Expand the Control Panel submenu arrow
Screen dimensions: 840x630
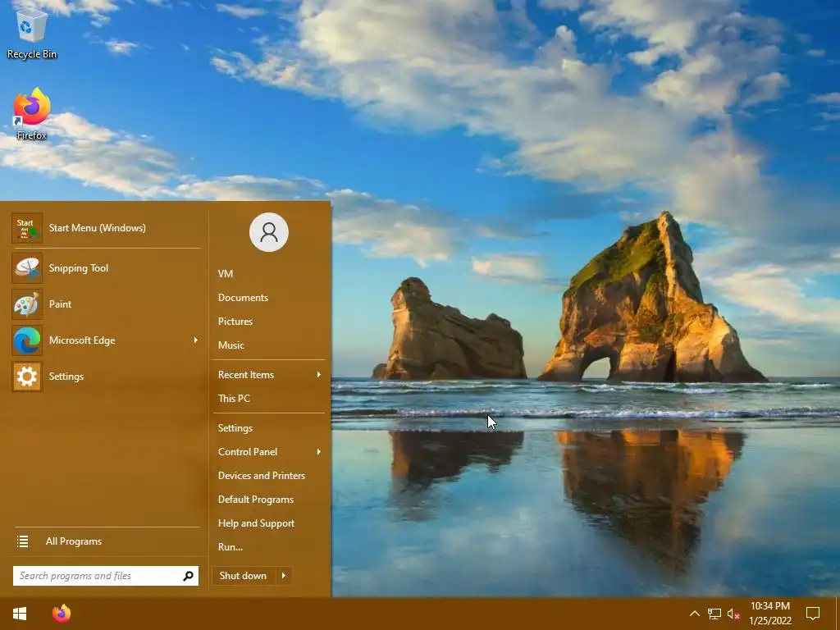point(319,452)
